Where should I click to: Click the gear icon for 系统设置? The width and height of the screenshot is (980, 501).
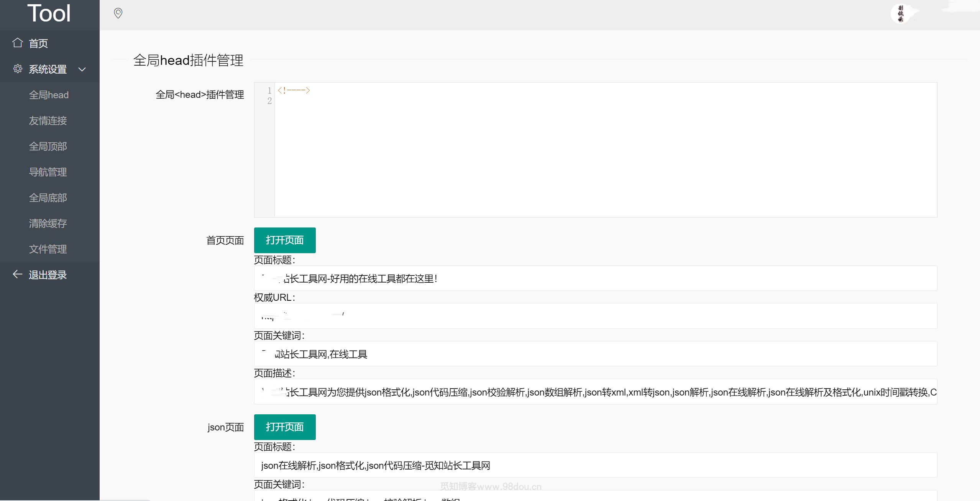[x=18, y=69]
